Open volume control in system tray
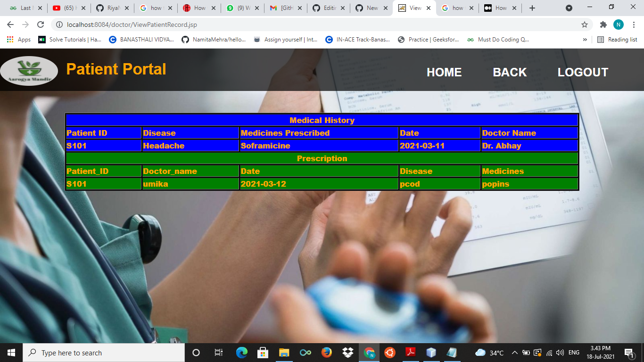The height and width of the screenshot is (362, 644). tap(560, 353)
